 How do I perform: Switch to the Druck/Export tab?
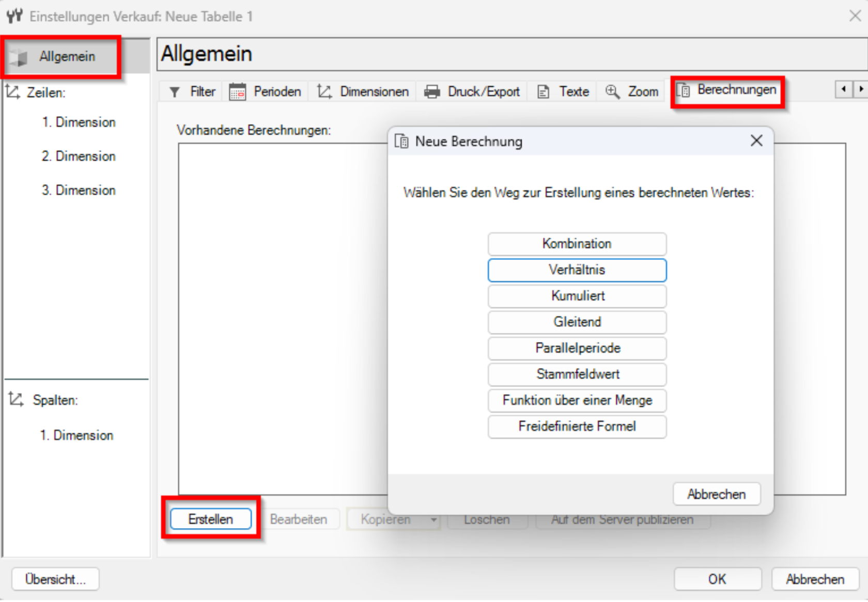tap(472, 92)
